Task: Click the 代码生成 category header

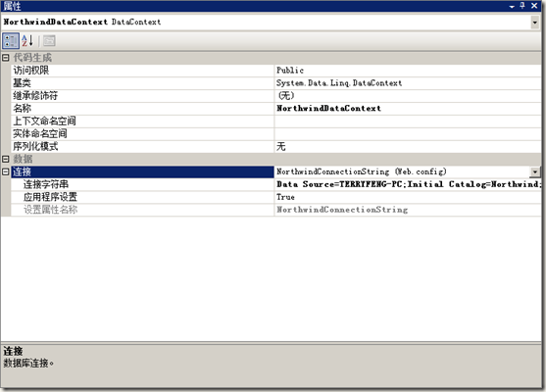Action: (x=32, y=58)
